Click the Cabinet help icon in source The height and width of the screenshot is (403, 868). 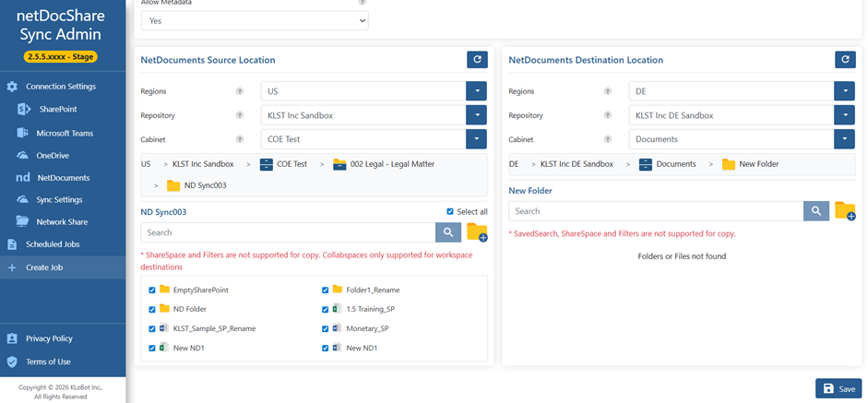tap(240, 139)
